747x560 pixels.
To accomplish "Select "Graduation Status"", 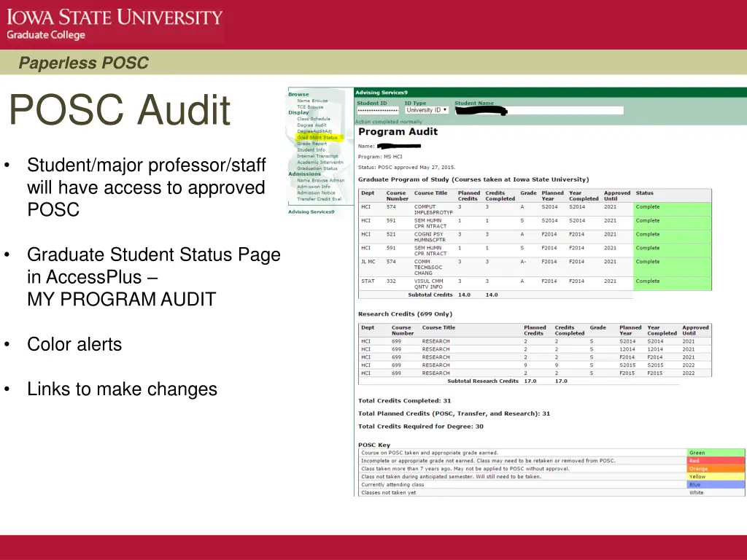I will [317, 168].
